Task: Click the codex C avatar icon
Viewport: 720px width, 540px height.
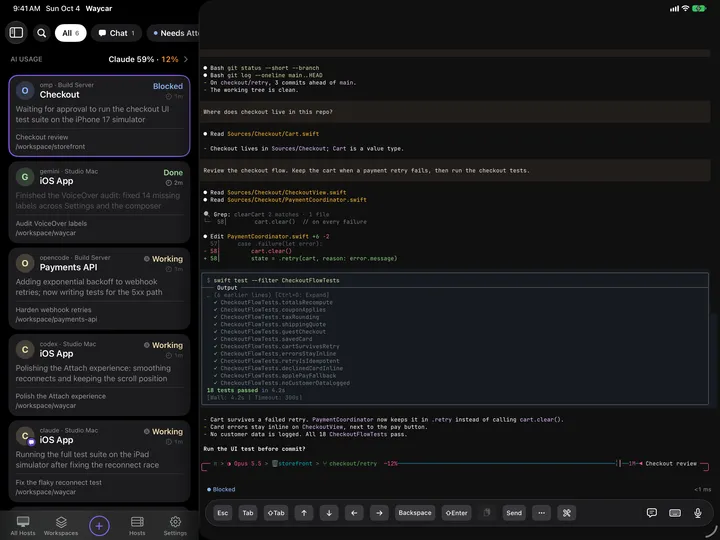Action: tap(25, 349)
